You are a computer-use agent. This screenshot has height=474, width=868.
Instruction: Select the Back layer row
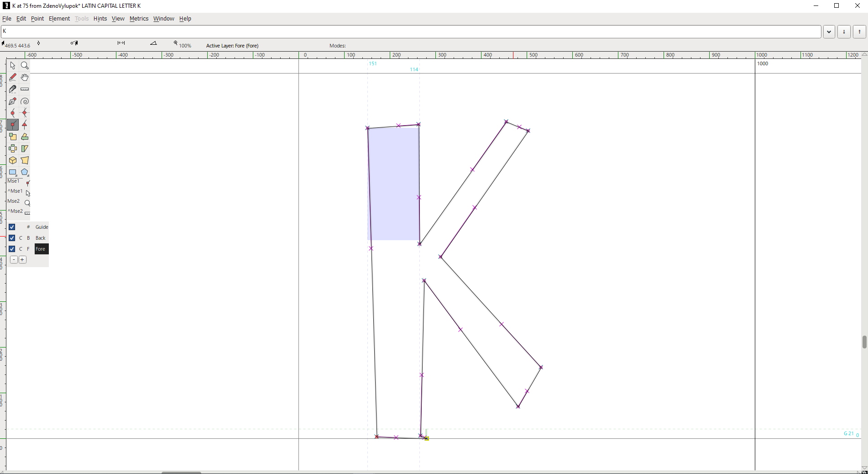[x=42, y=238]
